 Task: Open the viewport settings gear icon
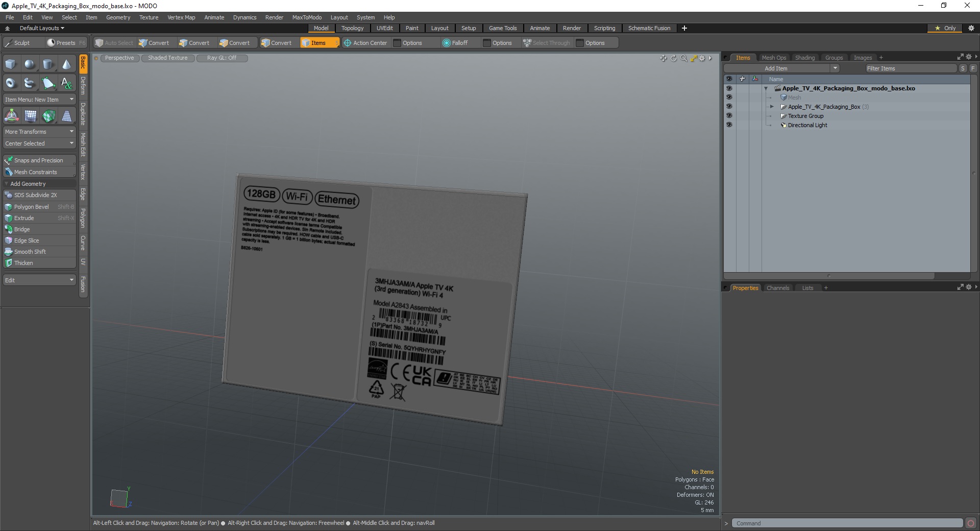point(702,58)
